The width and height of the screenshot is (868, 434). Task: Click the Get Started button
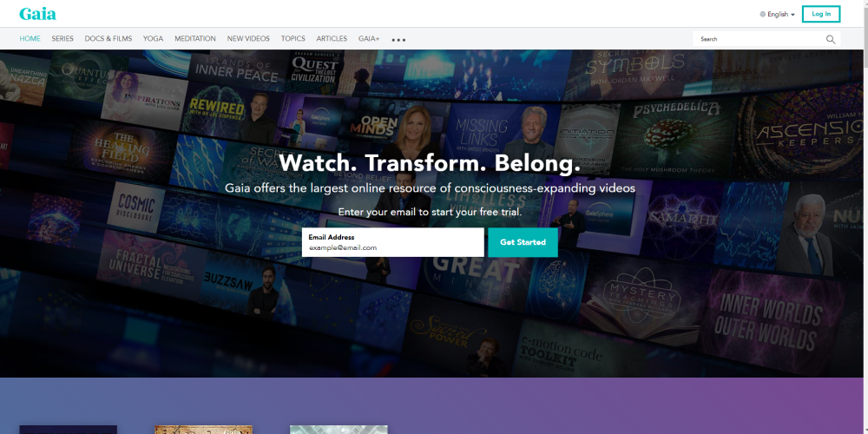pyautogui.click(x=523, y=242)
